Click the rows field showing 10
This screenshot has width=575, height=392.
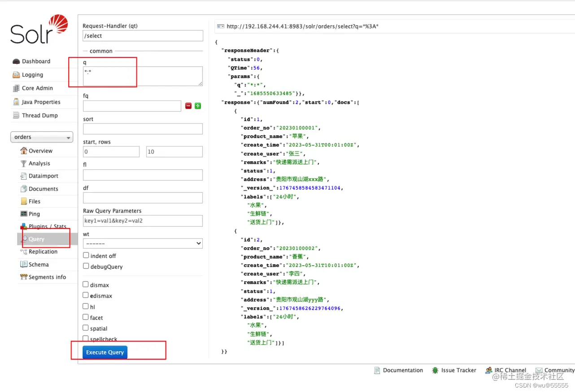[x=174, y=152]
